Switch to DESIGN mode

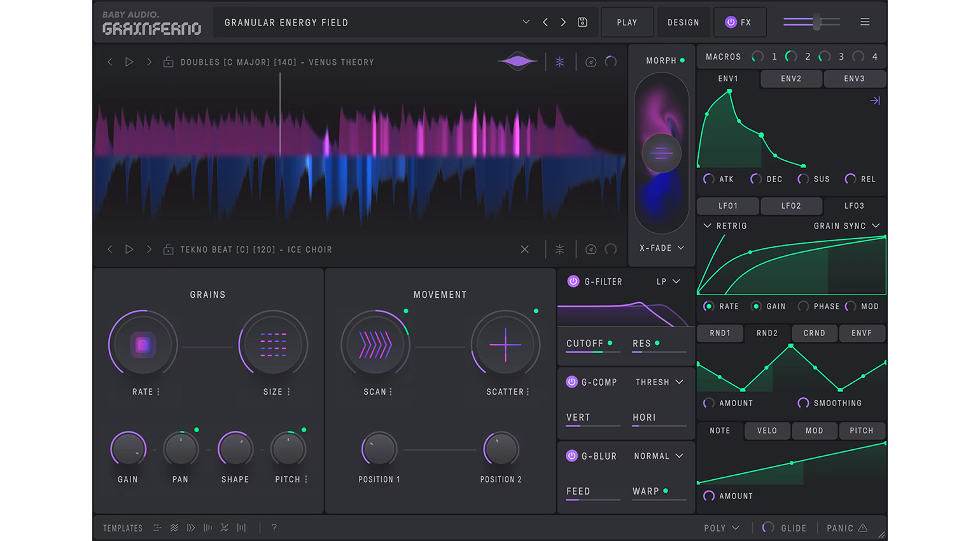click(683, 22)
